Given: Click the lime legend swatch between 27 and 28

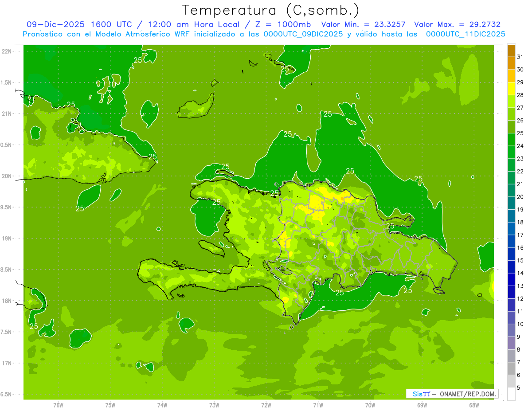Looking at the screenshot, I should click(x=511, y=101).
